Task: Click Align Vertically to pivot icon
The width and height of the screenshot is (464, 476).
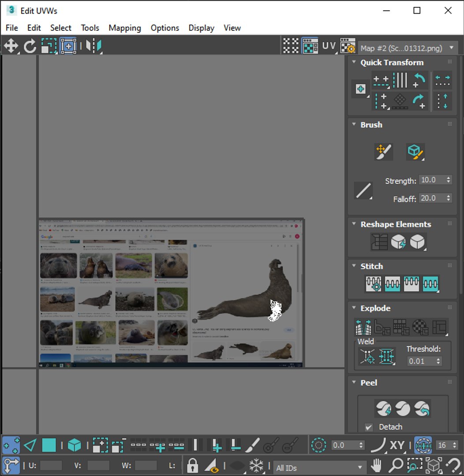Action: coord(381,101)
